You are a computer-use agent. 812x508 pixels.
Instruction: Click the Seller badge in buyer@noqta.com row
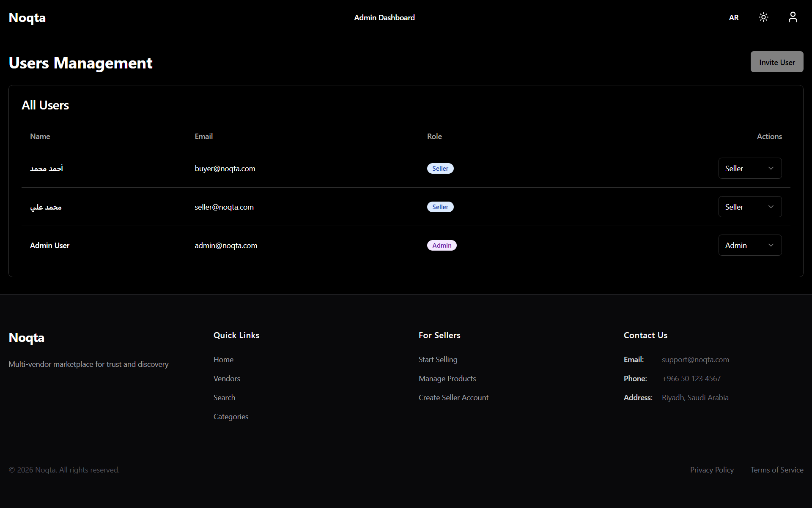440,168
